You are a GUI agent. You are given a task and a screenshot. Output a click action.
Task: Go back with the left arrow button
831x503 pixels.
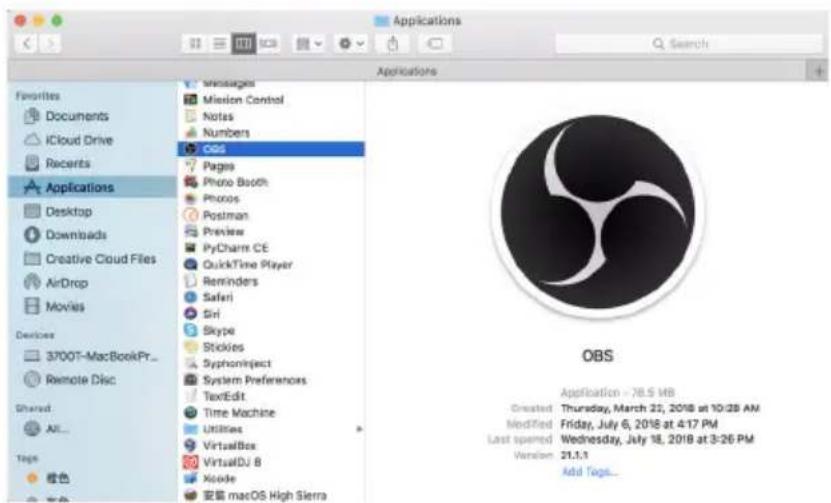pos(26,43)
